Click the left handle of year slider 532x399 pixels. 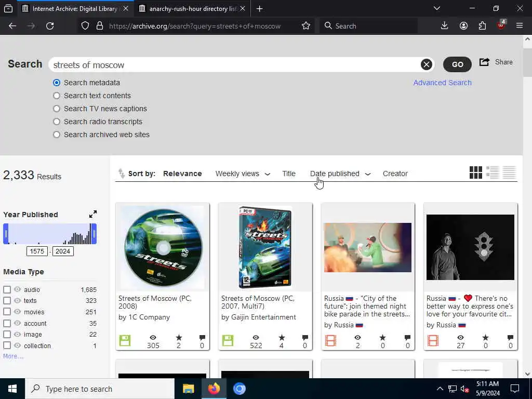6,234
